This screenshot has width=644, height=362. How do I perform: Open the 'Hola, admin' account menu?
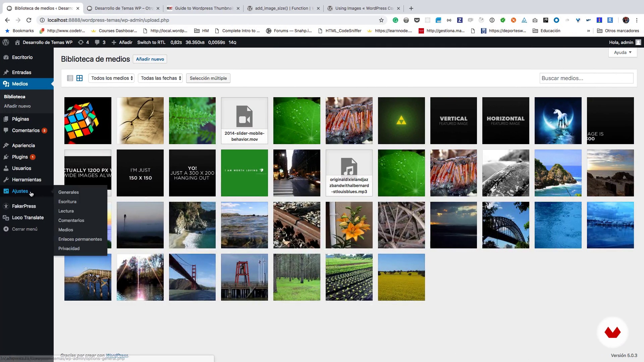coord(625,42)
